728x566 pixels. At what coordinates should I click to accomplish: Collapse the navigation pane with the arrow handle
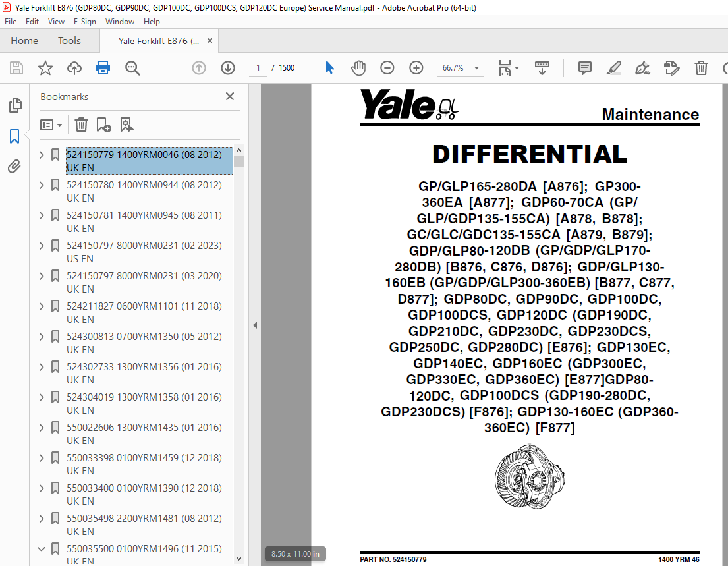pyautogui.click(x=255, y=325)
